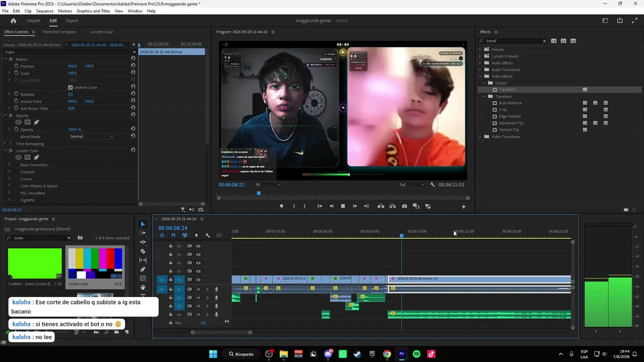Click the Extract button in Program Monitor
This screenshot has height=362, width=644.
click(392, 206)
